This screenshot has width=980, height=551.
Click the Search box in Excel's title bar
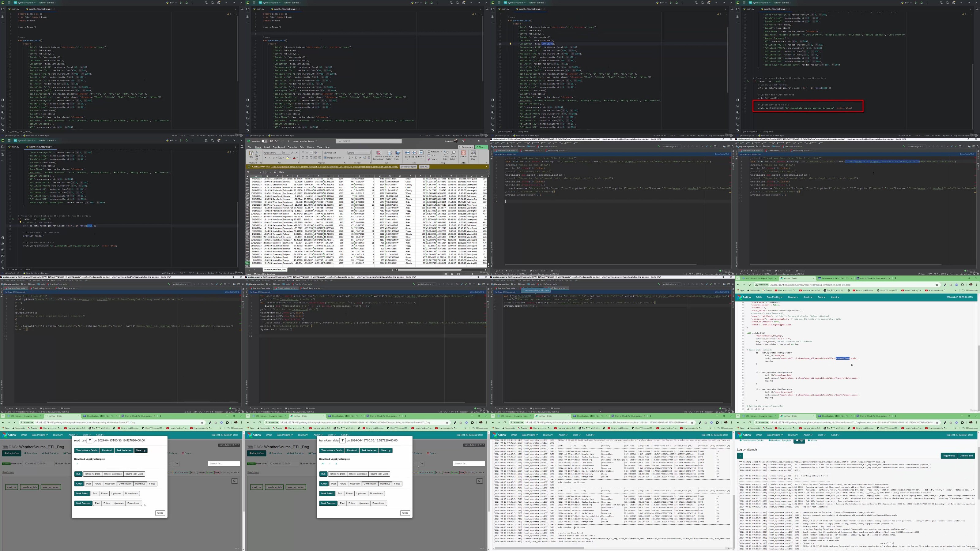369,141
